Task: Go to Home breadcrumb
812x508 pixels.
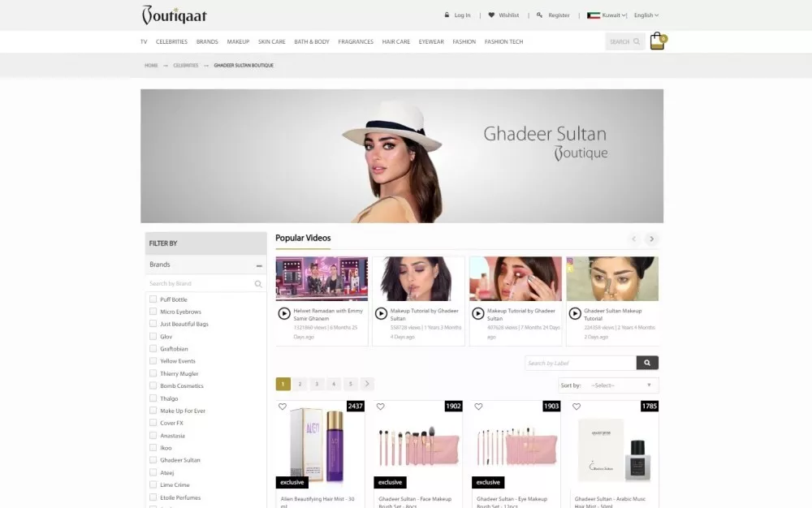Action: [151, 66]
